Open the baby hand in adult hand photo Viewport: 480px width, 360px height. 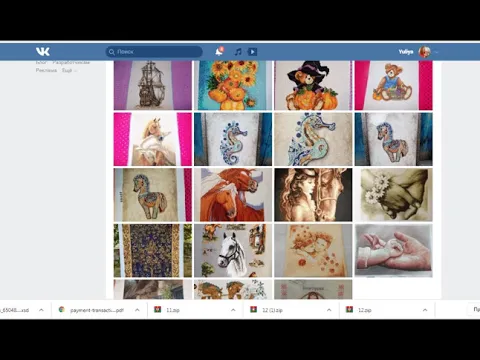[x=394, y=251]
